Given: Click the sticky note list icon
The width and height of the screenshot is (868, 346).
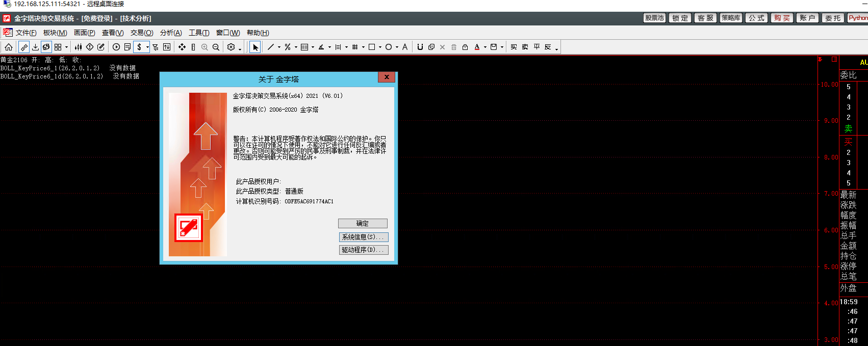Looking at the screenshot, I should point(127,47).
